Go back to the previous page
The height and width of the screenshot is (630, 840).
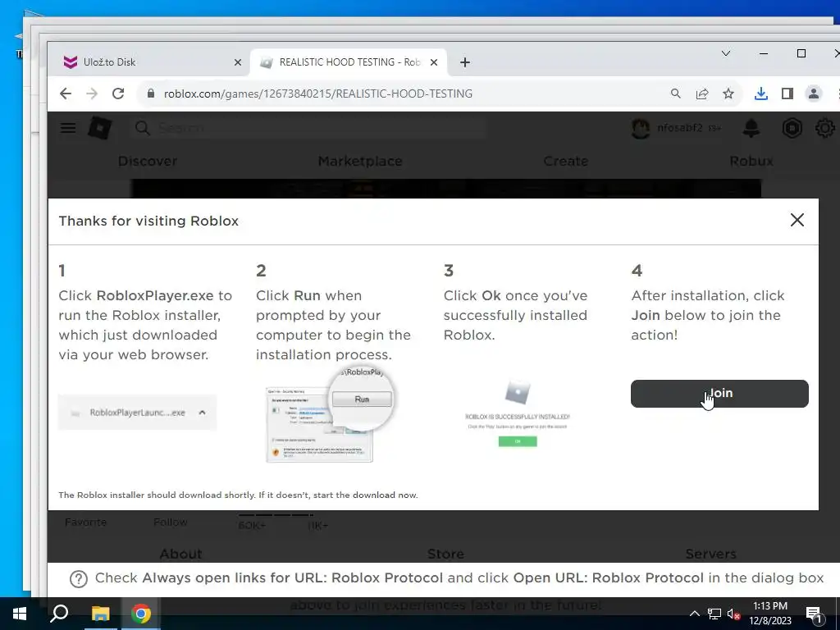[66, 94]
